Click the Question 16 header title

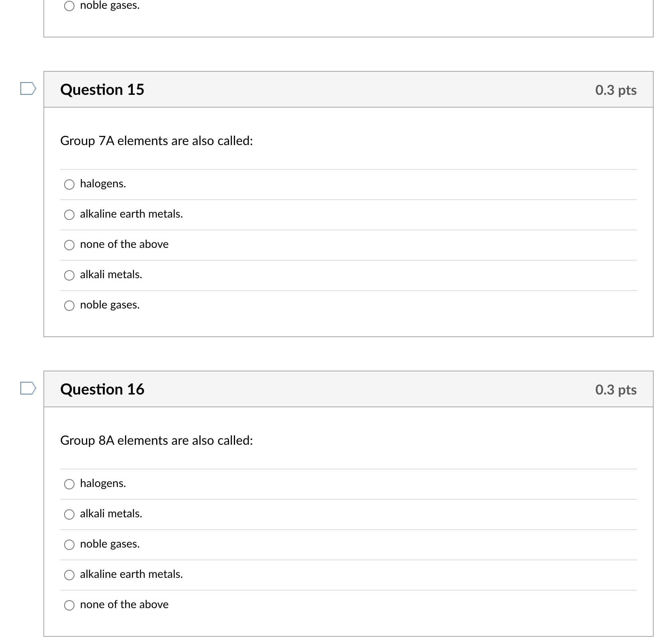point(102,389)
